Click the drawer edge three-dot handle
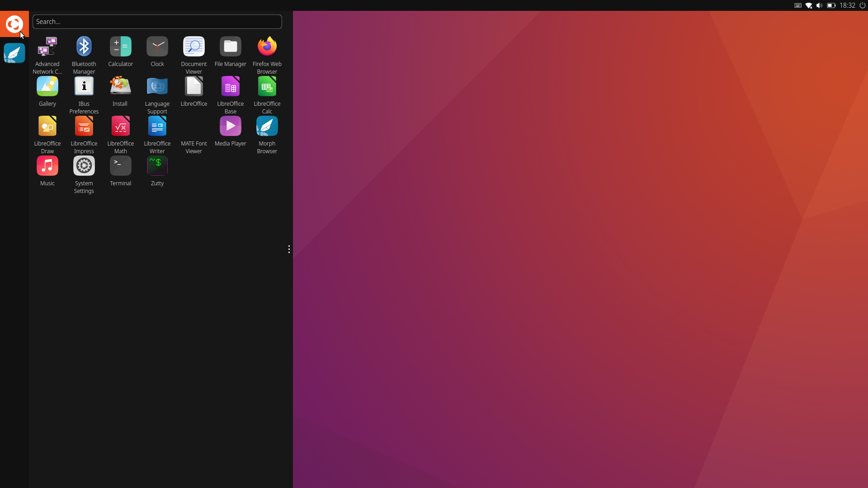The width and height of the screenshot is (868, 488). 289,249
